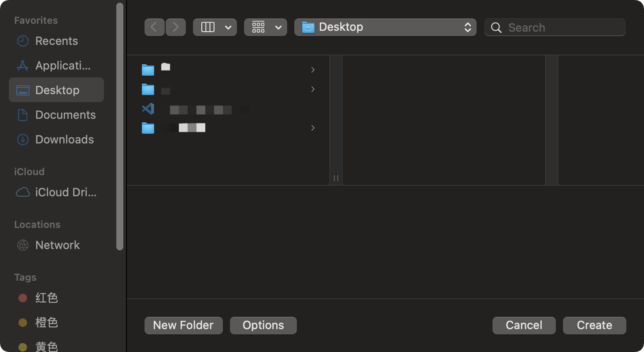This screenshot has height=352, width=644.
Task: Open the group-by grid dropdown
Action: click(x=266, y=27)
